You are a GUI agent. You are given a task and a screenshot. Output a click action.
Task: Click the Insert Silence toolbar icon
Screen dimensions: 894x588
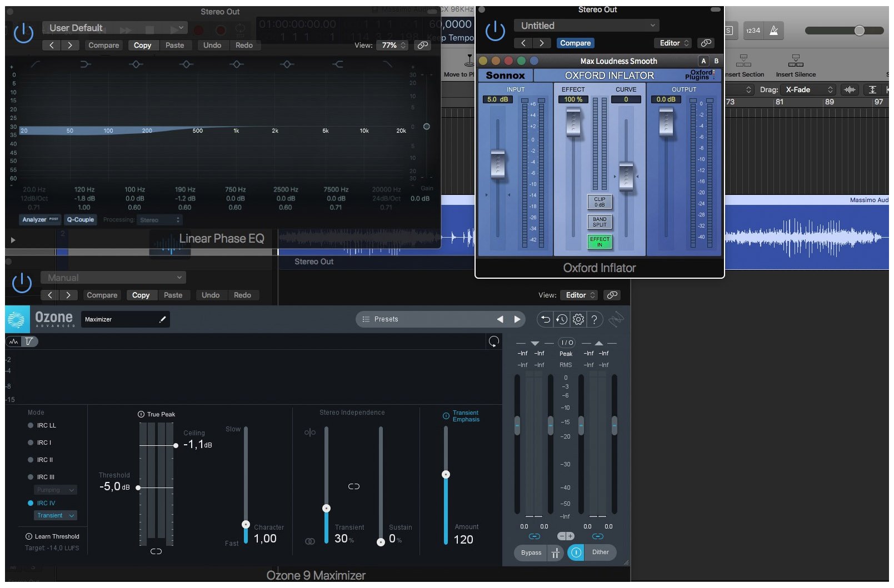[x=795, y=61]
